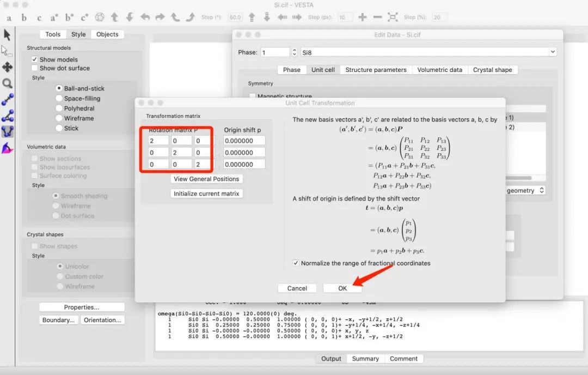Open the Phase tab in Edit Data
This screenshot has height=375, width=588.
click(292, 70)
